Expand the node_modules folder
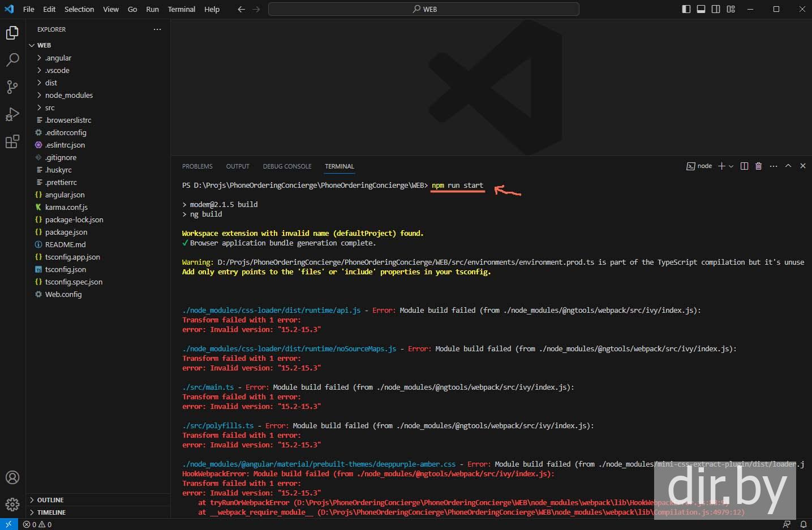The height and width of the screenshot is (530, 812). pos(68,95)
